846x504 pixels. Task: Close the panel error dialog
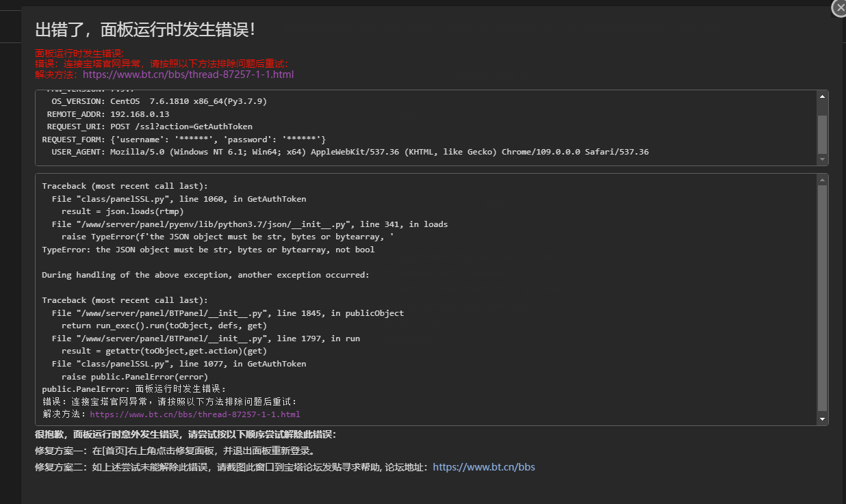pos(840,8)
